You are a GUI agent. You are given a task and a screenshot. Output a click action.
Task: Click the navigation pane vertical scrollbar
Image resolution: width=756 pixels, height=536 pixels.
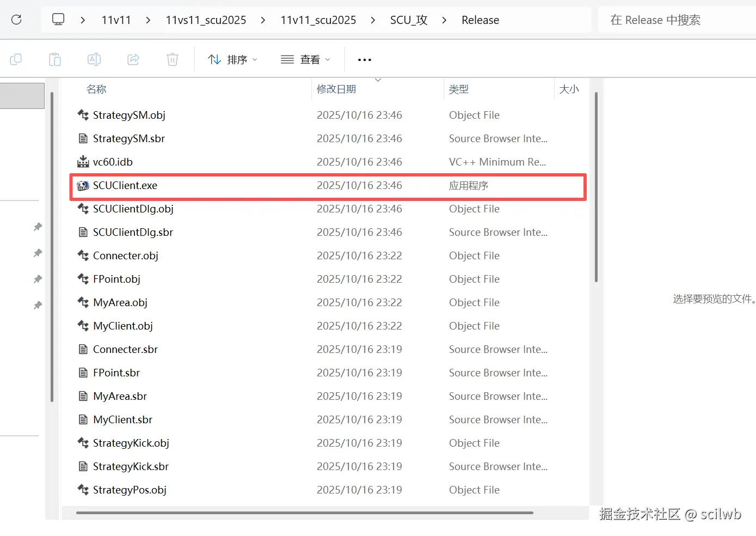(x=52, y=247)
